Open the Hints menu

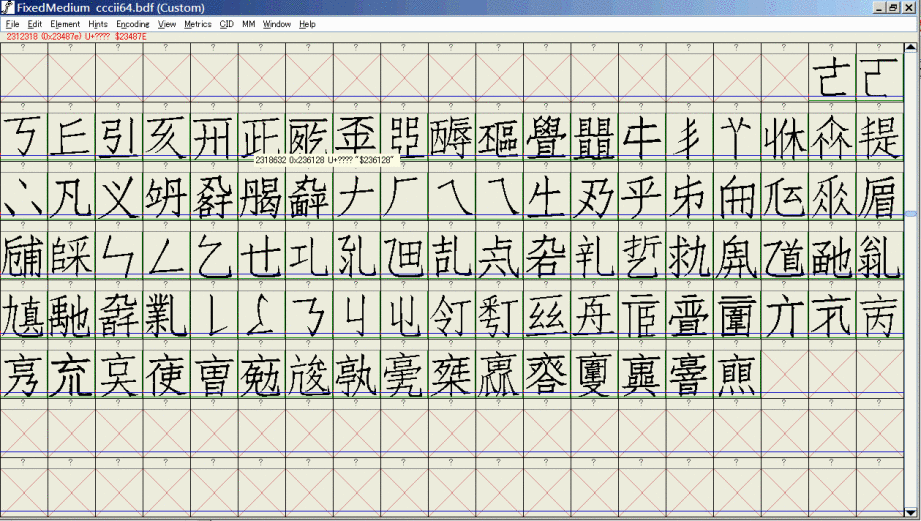(98, 24)
